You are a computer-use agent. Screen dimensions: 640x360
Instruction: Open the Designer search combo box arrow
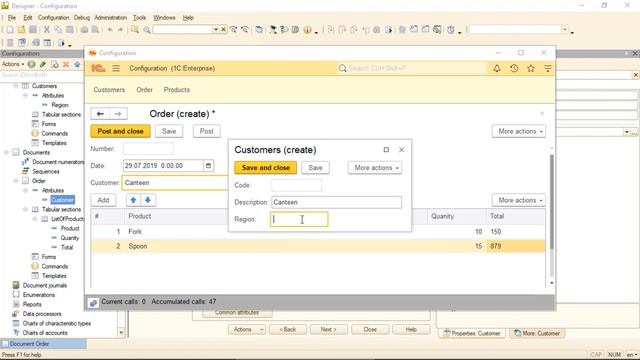216,29
